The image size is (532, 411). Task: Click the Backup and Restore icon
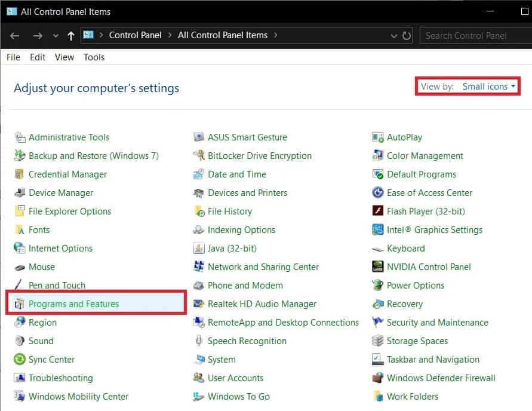coord(20,156)
